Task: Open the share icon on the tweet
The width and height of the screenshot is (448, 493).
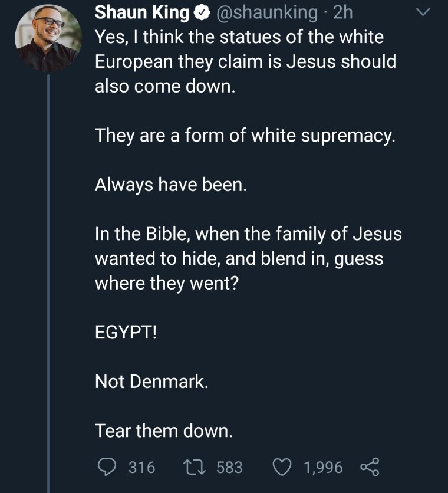Action: [370, 467]
